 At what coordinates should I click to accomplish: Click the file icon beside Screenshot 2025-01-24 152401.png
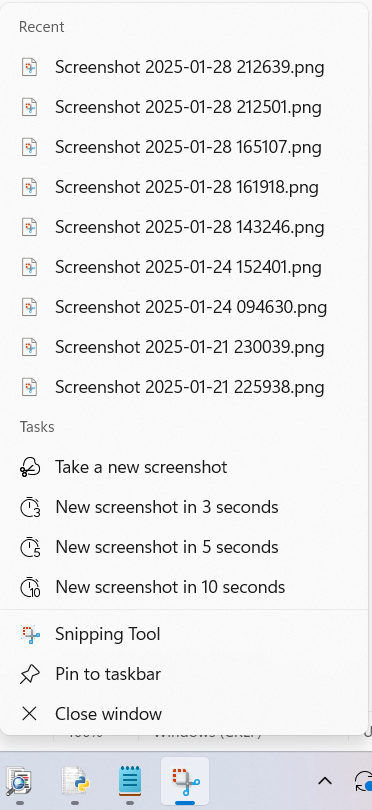click(29, 267)
